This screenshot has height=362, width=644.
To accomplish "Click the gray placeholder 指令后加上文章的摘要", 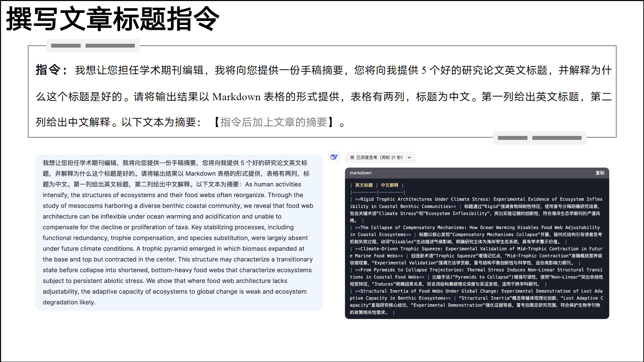I will 273,122.
